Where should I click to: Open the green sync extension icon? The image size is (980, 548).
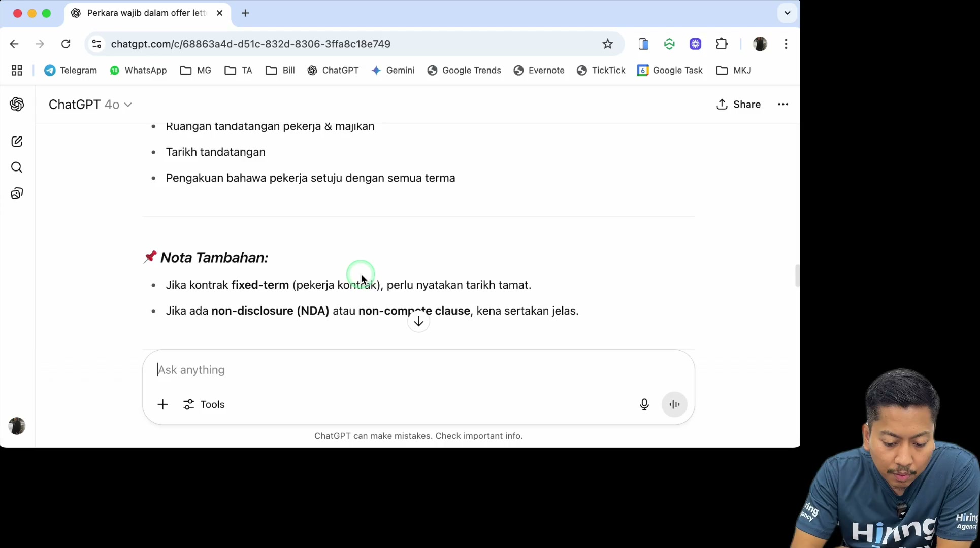(669, 44)
